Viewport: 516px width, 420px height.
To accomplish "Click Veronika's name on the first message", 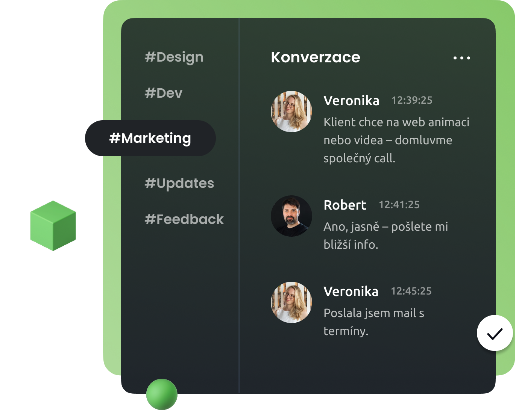I will tap(351, 100).
